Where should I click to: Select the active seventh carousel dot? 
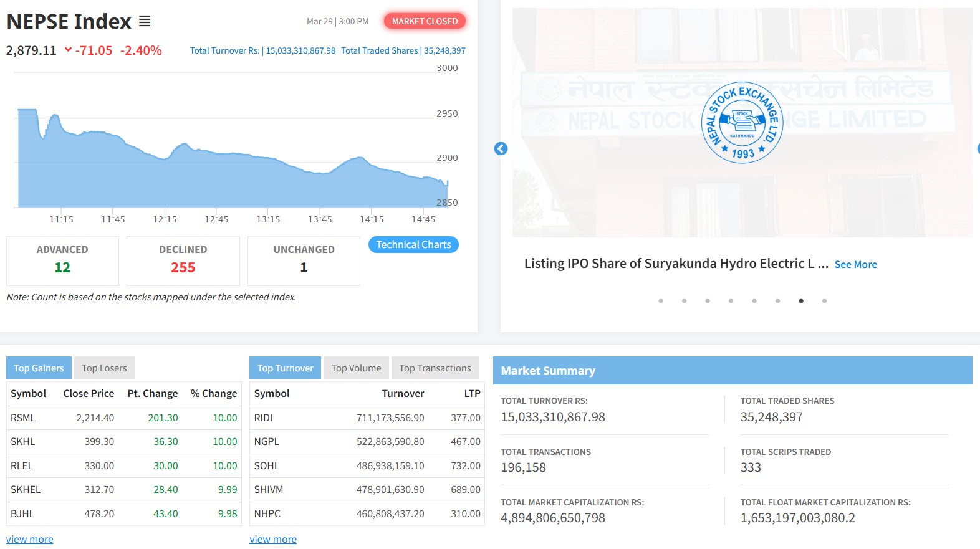tap(801, 301)
